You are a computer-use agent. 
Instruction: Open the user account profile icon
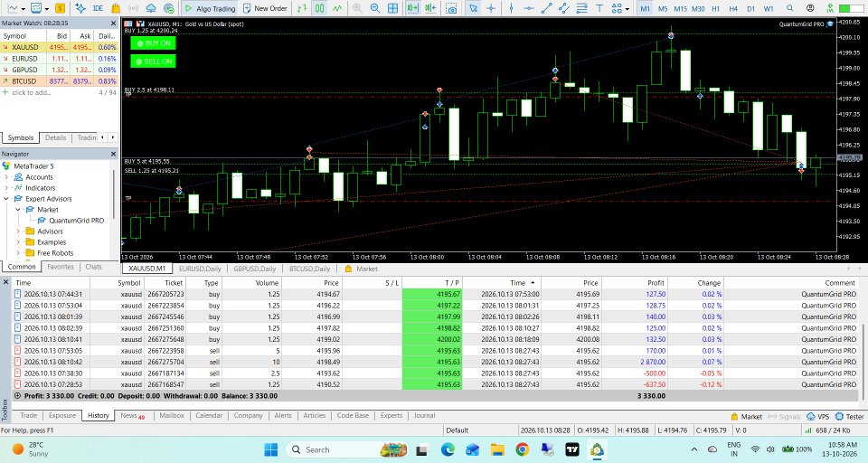coord(810,8)
